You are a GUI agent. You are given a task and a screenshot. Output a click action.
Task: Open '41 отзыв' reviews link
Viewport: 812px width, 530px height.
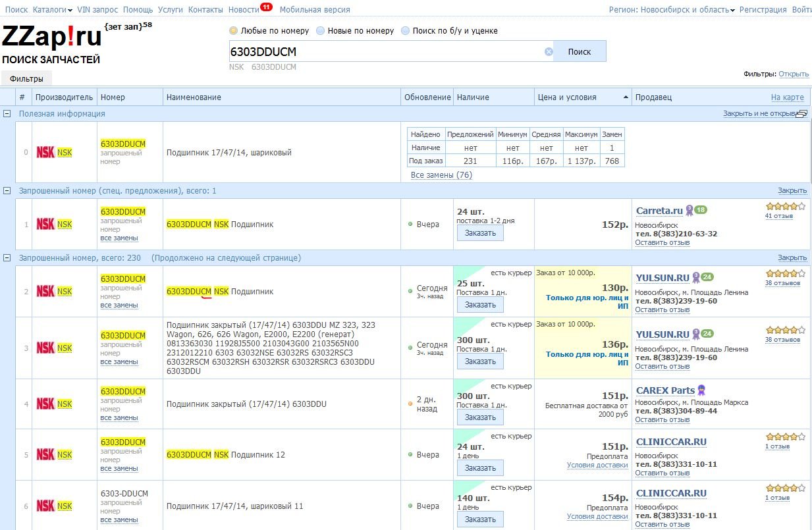click(778, 216)
